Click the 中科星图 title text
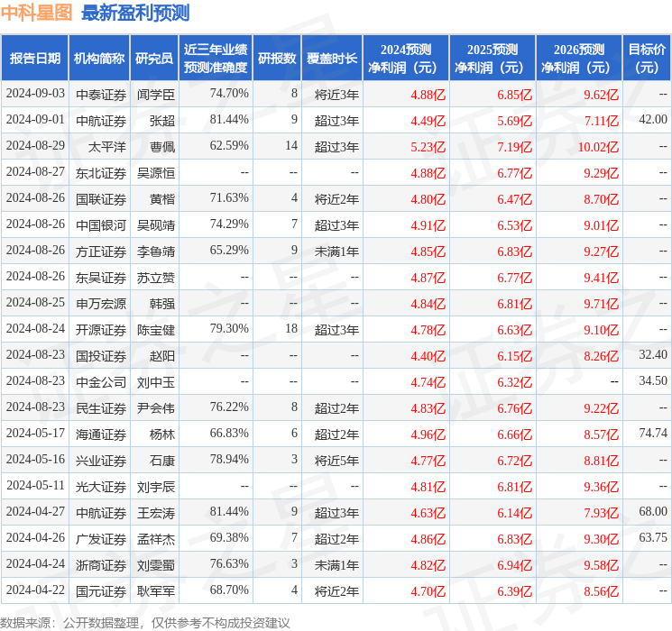672x631 pixels. click(x=36, y=13)
